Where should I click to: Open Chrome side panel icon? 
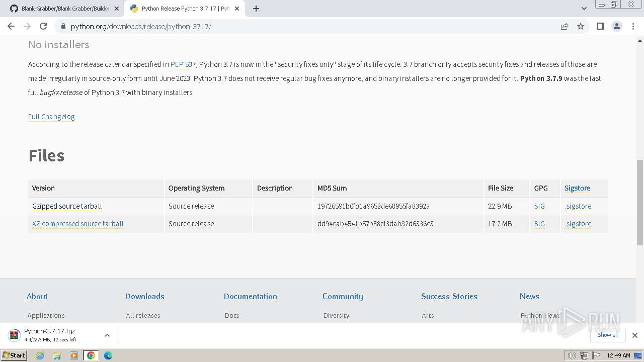pos(600,26)
